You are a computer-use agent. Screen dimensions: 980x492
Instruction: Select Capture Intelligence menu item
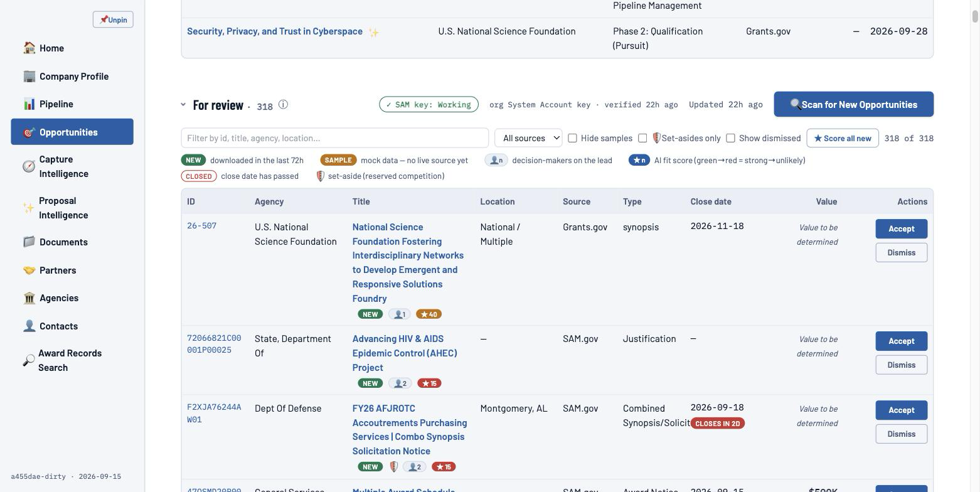point(72,166)
